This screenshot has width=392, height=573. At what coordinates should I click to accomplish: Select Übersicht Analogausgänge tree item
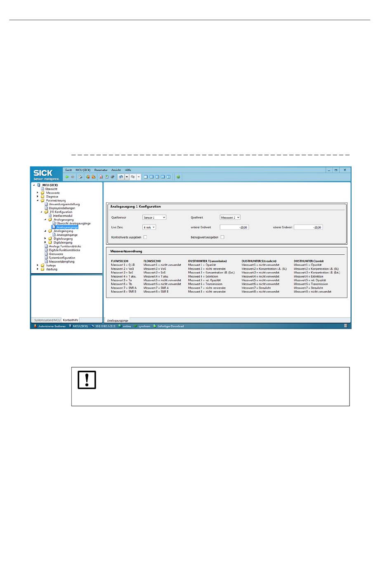pyautogui.click(x=73, y=223)
